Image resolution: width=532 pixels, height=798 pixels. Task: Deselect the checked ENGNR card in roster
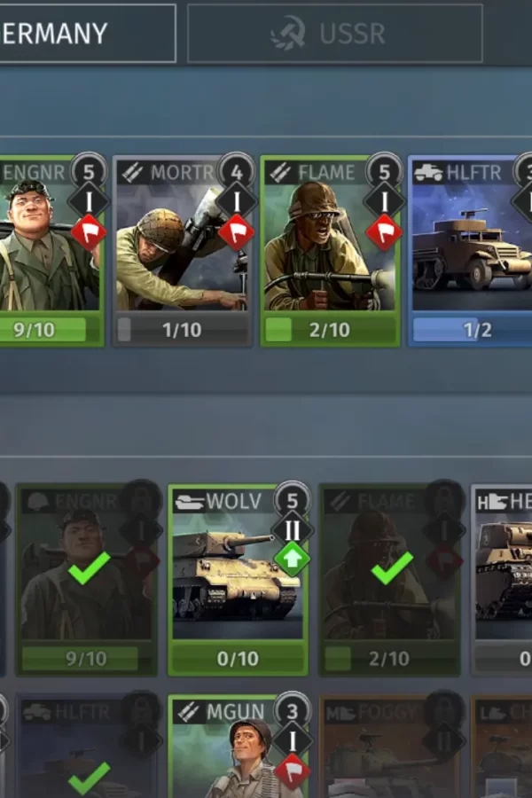[87, 580]
